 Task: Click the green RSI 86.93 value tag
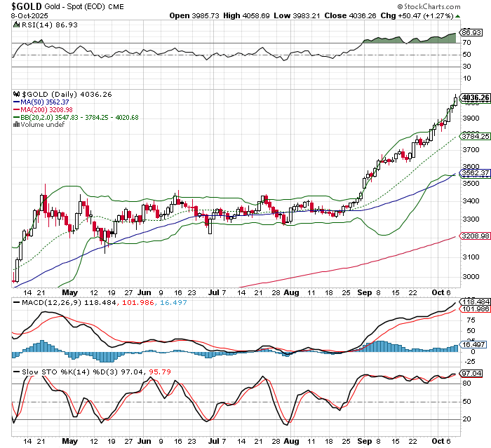471,33
